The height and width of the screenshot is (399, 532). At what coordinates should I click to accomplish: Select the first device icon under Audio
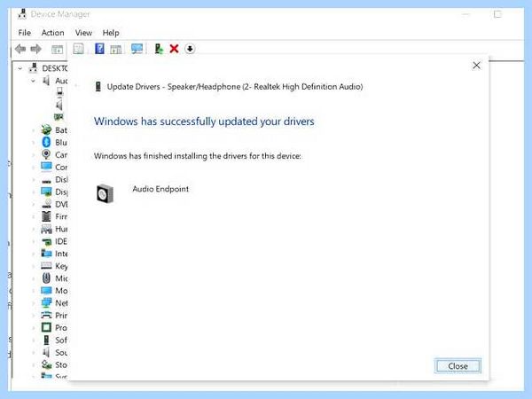[x=59, y=91]
